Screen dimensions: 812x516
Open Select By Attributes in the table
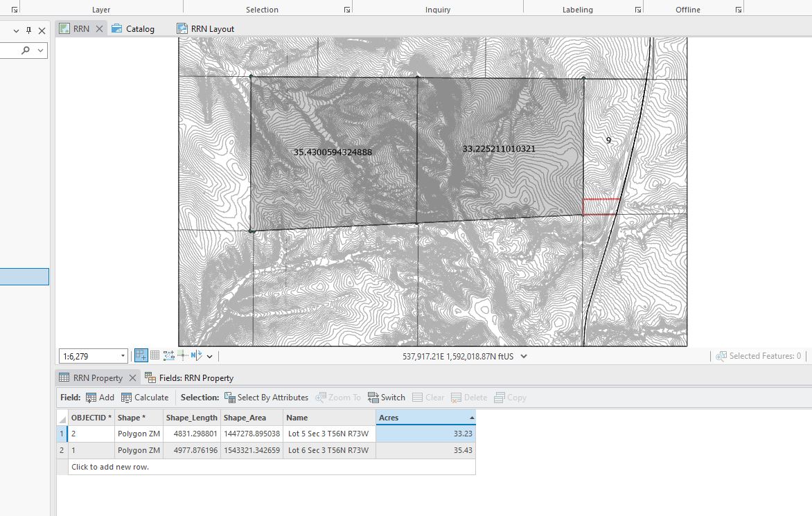pos(267,397)
